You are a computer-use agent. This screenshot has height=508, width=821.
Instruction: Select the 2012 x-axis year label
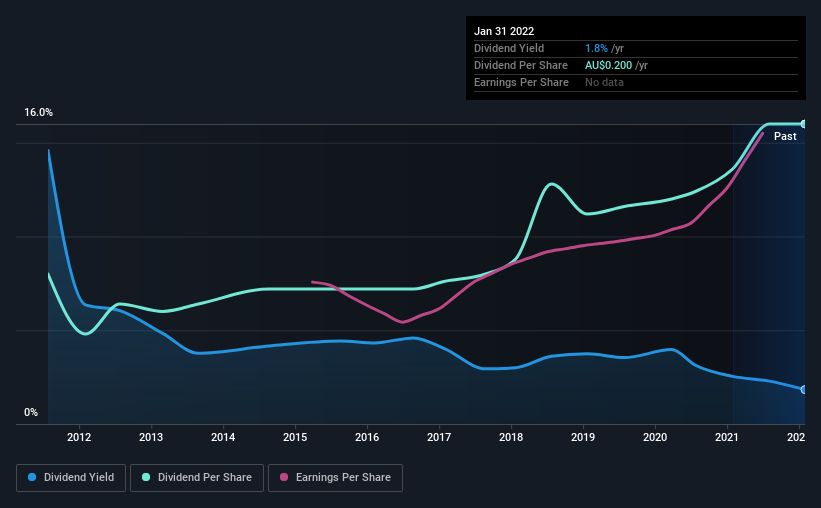pyautogui.click(x=79, y=437)
